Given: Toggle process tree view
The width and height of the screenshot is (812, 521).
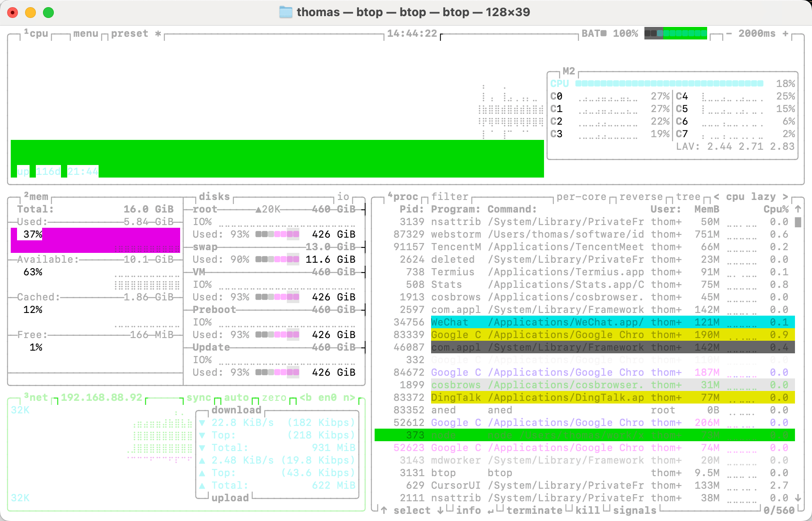Looking at the screenshot, I should click(688, 197).
